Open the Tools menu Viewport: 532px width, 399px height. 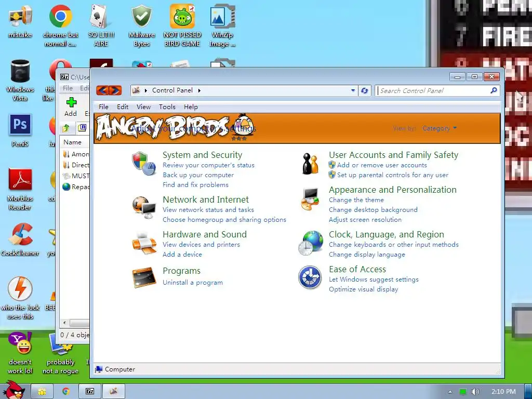tap(167, 107)
